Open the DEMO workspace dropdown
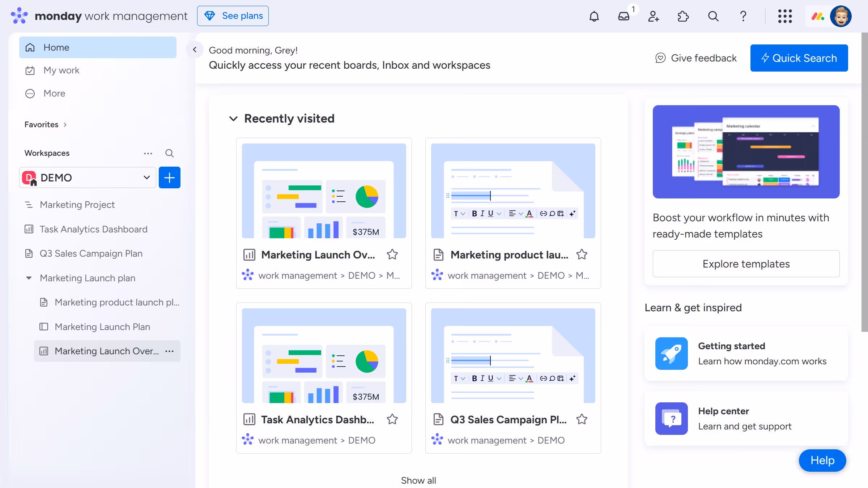The width and height of the screenshot is (868, 488). coord(146,177)
